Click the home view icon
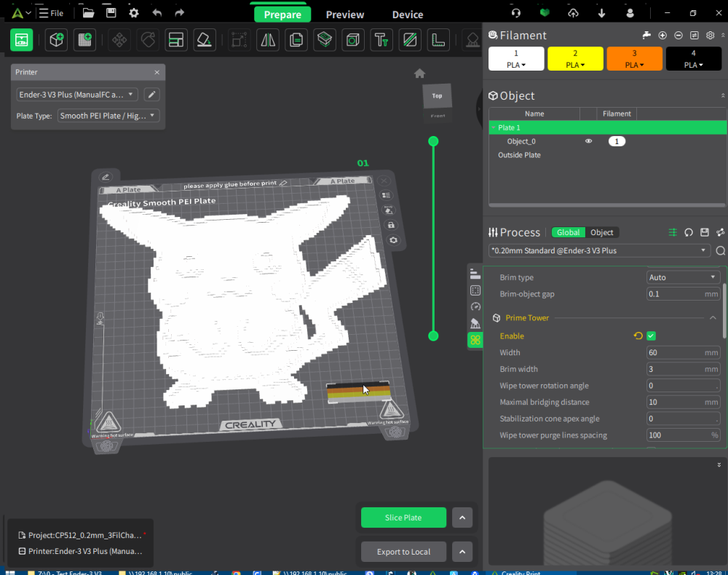This screenshot has height=575, width=728. click(x=420, y=74)
